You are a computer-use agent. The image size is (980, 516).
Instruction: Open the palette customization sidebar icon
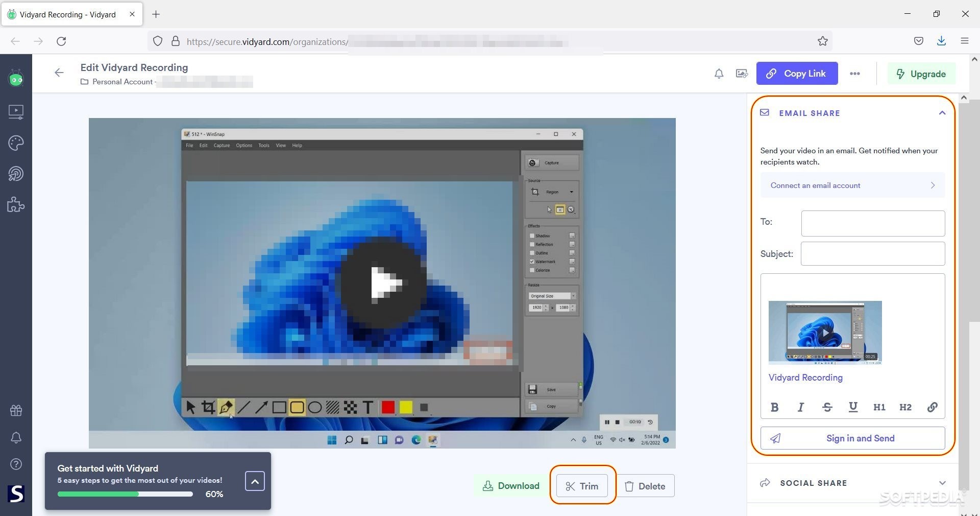coord(16,143)
